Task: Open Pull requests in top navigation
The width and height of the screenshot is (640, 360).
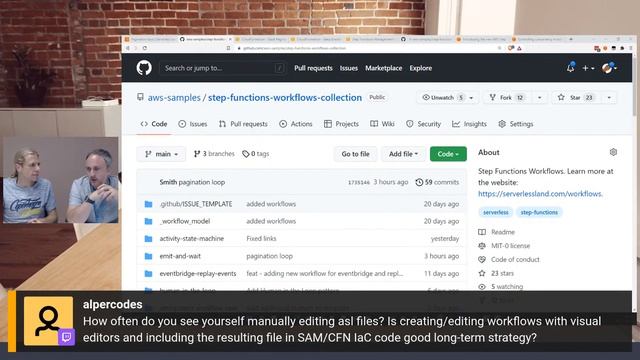Action: coord(313,68)
